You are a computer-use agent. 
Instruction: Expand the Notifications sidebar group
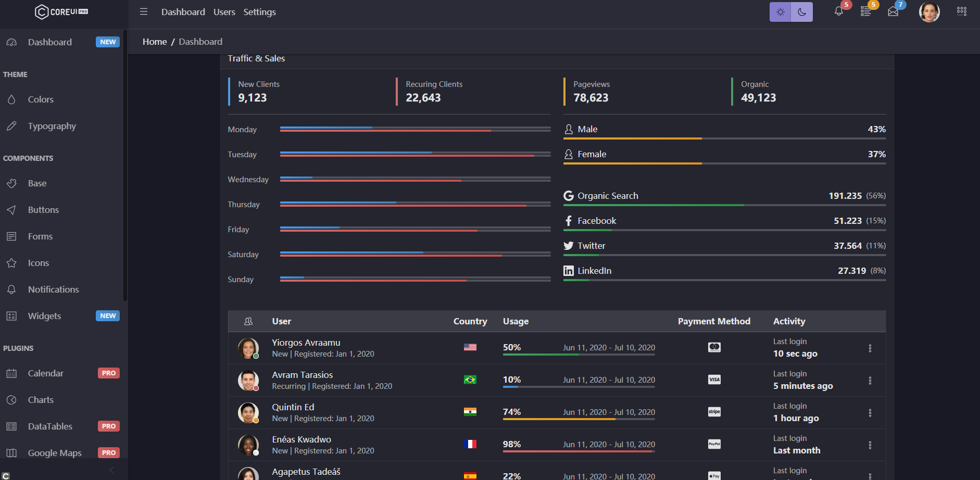(x=61, y=289)
